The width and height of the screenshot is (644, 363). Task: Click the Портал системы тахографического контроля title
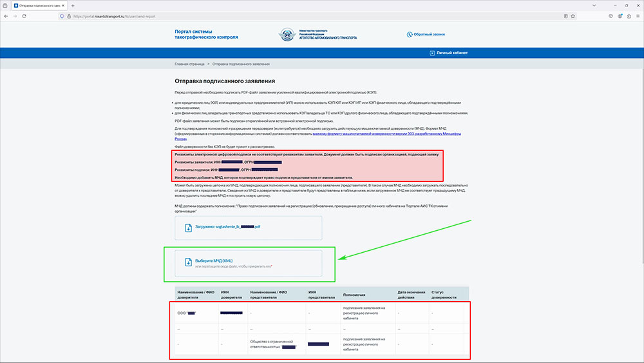206,34
